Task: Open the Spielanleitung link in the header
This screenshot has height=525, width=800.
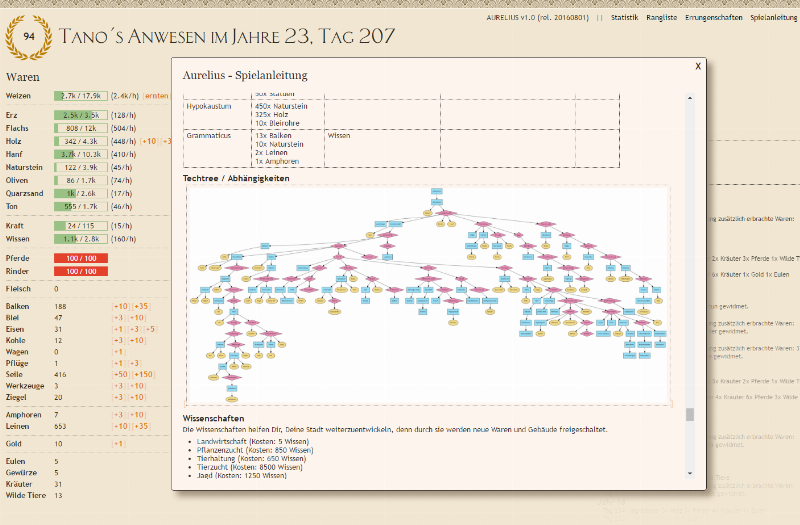Action: tap(773, 17)
